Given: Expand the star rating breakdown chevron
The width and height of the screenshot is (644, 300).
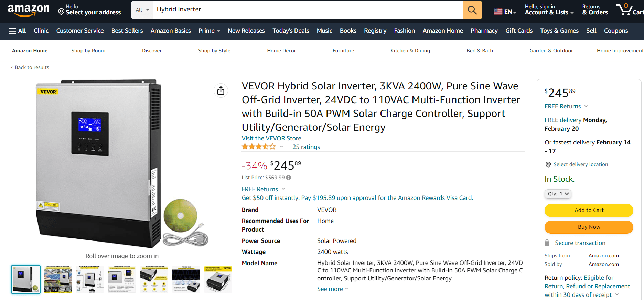Looking at the screenshot, I should [281, 147].
